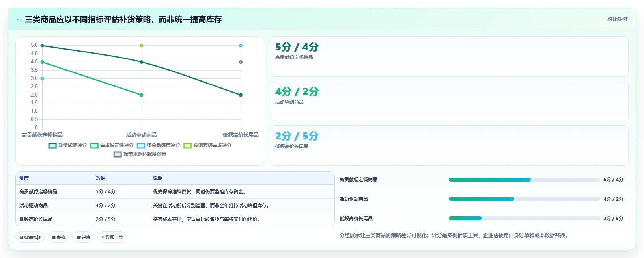Click the dark green line point at 活动驱动商品 4.0
The width and height of the screenshot is (644, 258).
tap(142, 62)
